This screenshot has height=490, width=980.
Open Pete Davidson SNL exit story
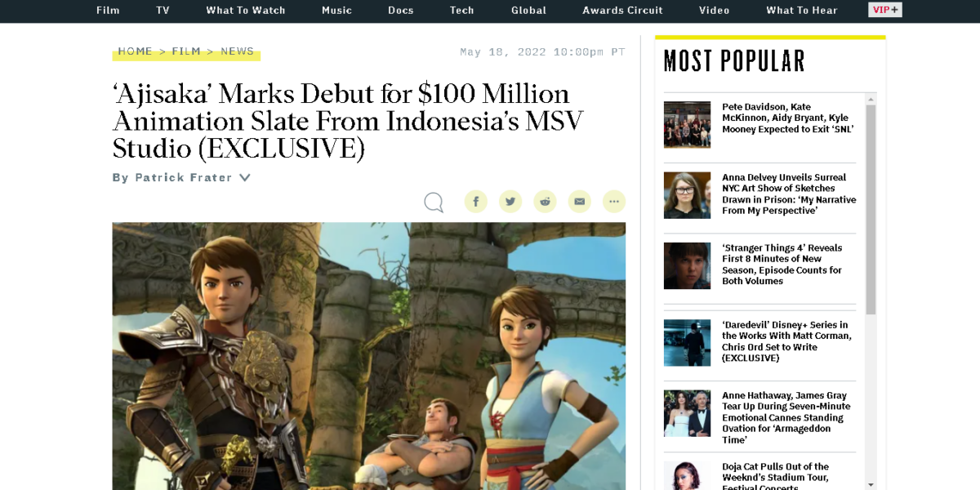tap(788, 118)
